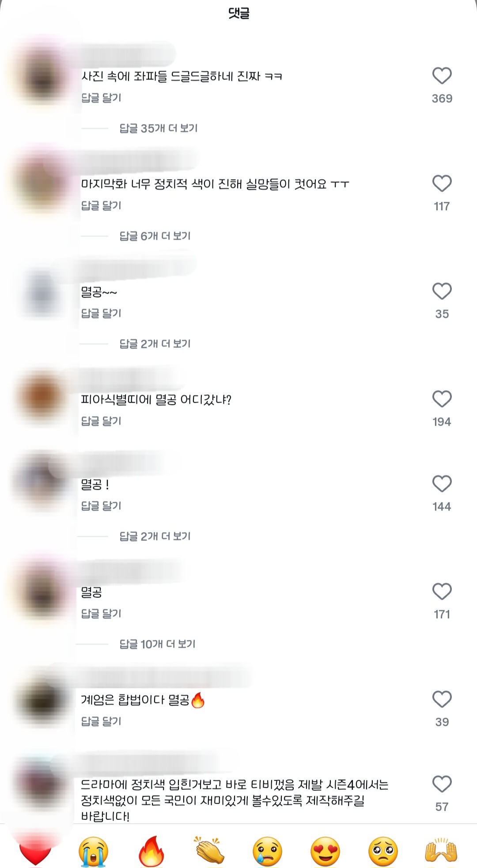Tap the pleading face emoji
The image size is (477, 868).
(383, 851)
